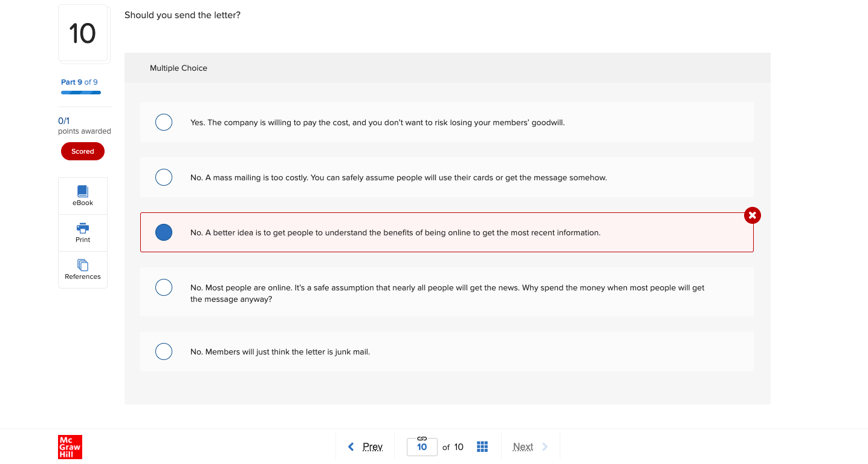The width and height of the screenshot is (868, 464).
Task: Click the currently selected answer's radio button
Action: (x=163, y=232)
